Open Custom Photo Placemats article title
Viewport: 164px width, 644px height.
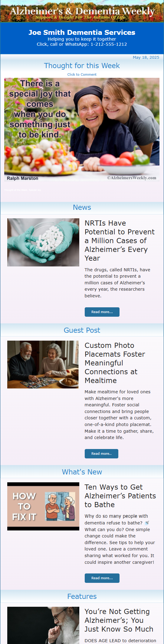coord(115,363)
